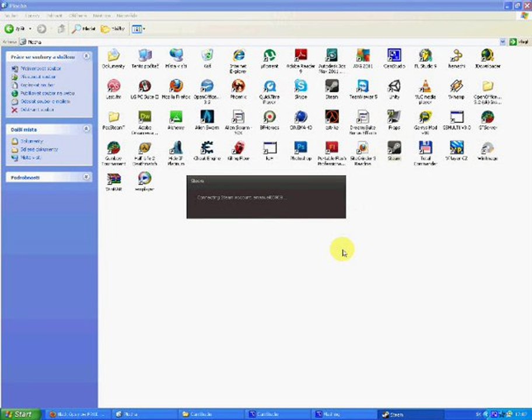
Task: Click the Windows Start button
Action: click(x=20, y=414)
